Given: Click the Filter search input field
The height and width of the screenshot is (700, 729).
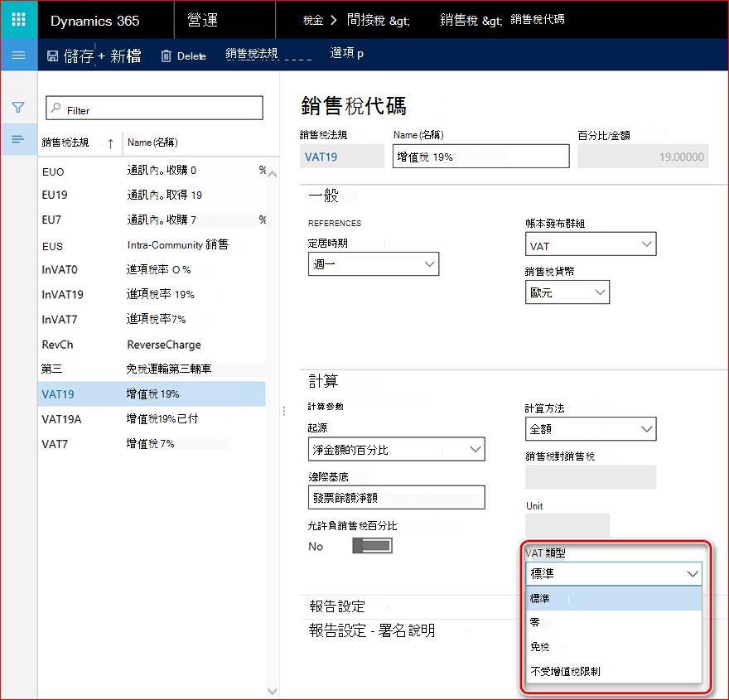Looking at the screenshot, I should point(154,108).
